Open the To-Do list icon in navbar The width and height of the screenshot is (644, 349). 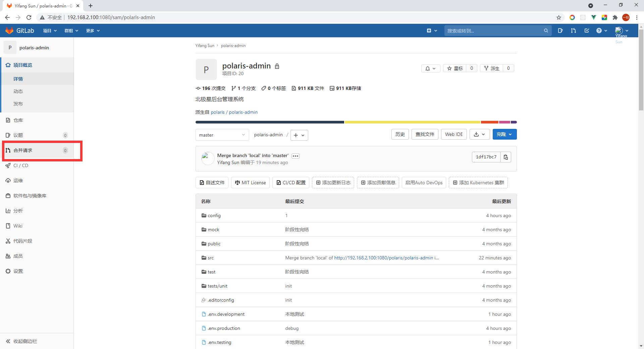pos(587,31)
